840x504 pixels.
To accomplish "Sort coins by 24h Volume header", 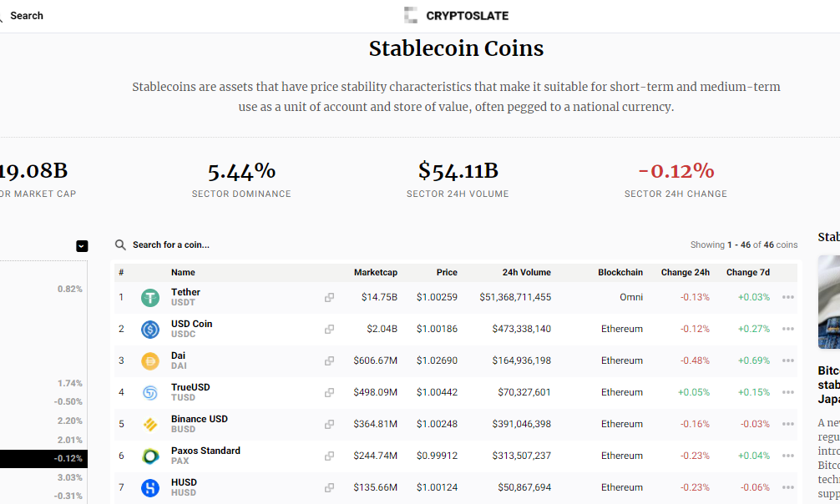I will (x=526, y=272).
